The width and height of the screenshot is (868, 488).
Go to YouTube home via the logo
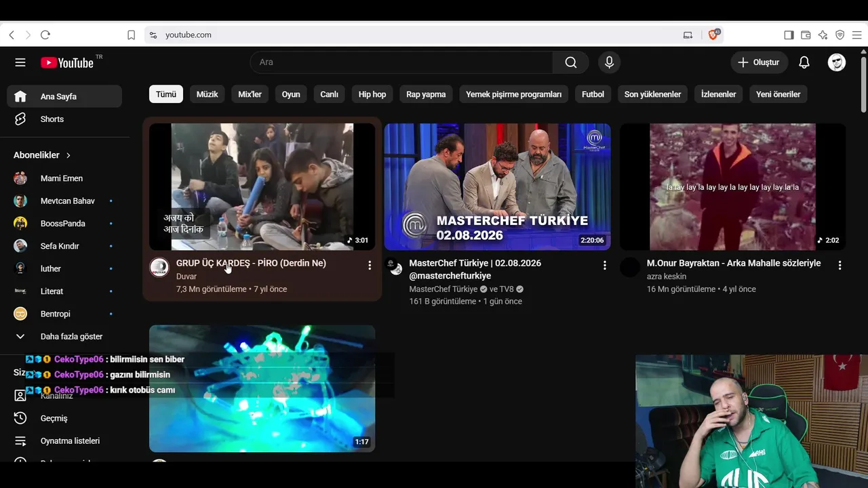pyautogui.click(x=66, y=62)
